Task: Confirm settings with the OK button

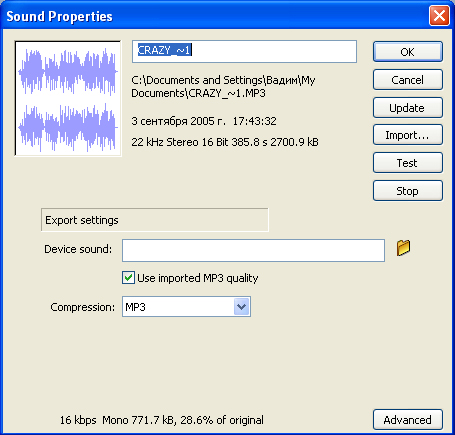Action: click(x=408, y=52)
